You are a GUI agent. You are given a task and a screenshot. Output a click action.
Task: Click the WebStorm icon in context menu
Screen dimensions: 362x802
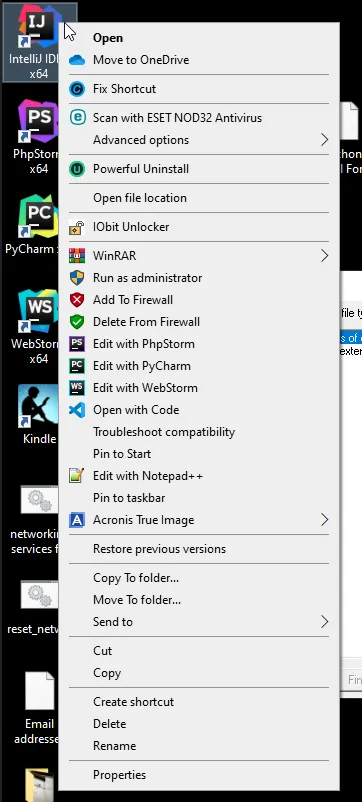77,388
